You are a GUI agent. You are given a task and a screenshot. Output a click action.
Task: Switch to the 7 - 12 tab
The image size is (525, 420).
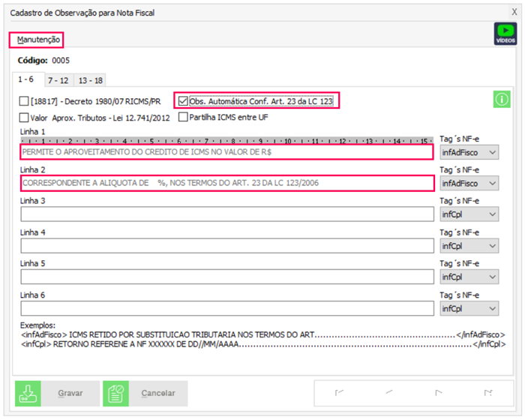[58, 79]
